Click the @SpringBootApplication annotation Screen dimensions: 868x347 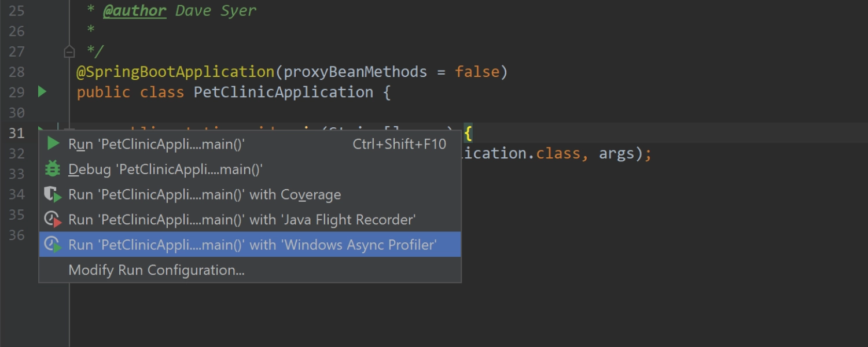[x=175, y=72]
